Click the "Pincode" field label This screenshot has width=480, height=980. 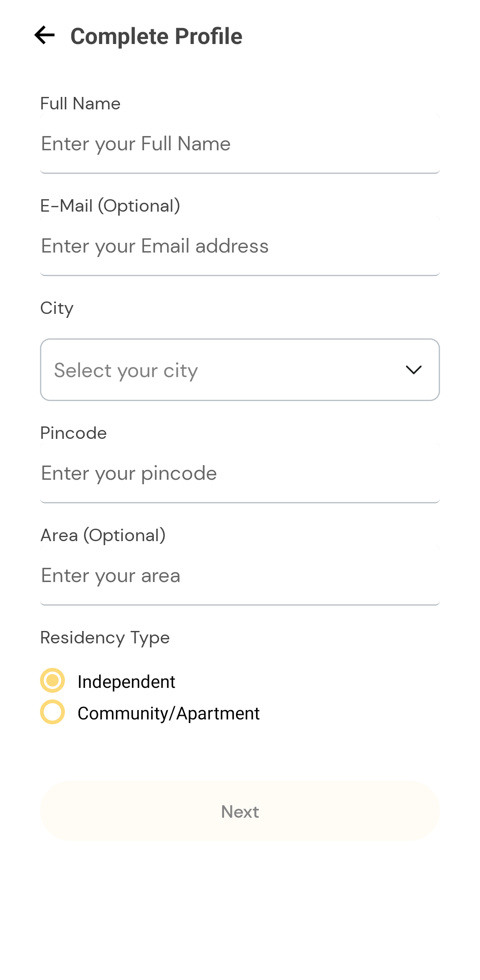point(74,433)
